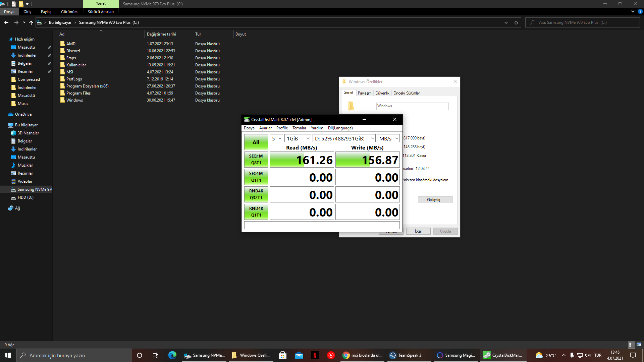644x362 pixels.
Task: Open the Görünüm ribbon tab
Action: 69,12
